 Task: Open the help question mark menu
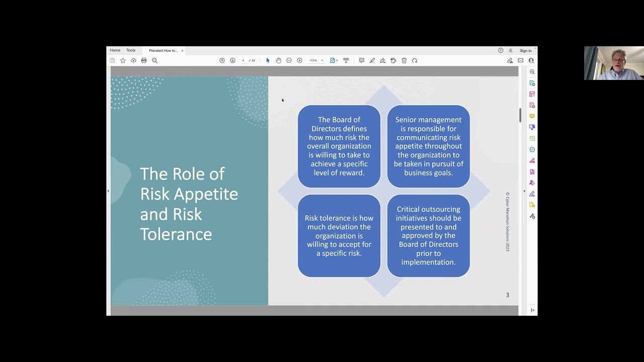[501, 50]
